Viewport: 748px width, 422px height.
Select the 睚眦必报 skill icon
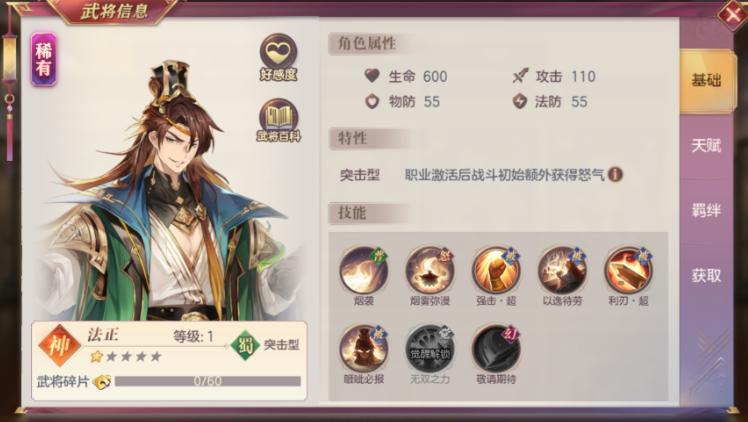pos(364,349)
